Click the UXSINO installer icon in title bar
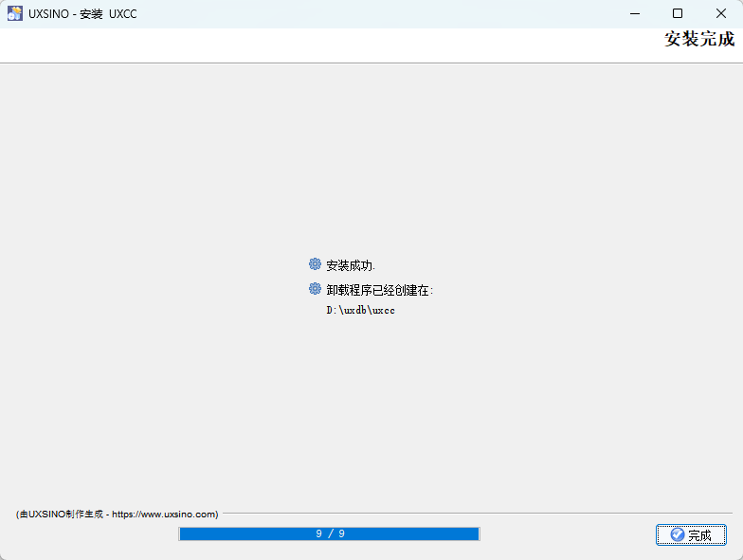743x560 pixels. coord(15,13)
